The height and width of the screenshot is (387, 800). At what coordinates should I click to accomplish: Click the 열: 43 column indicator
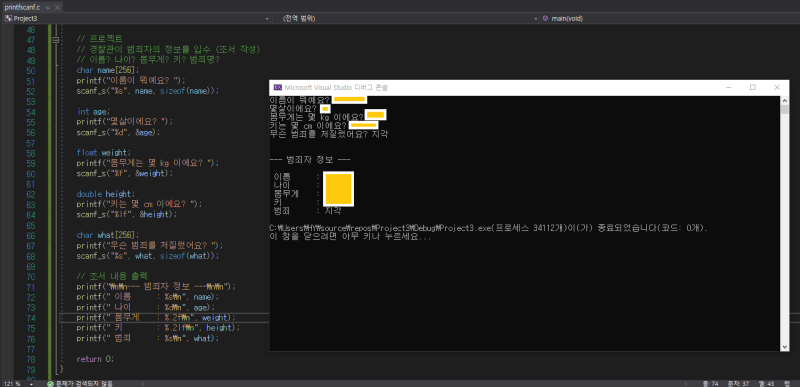pos(766,383)
